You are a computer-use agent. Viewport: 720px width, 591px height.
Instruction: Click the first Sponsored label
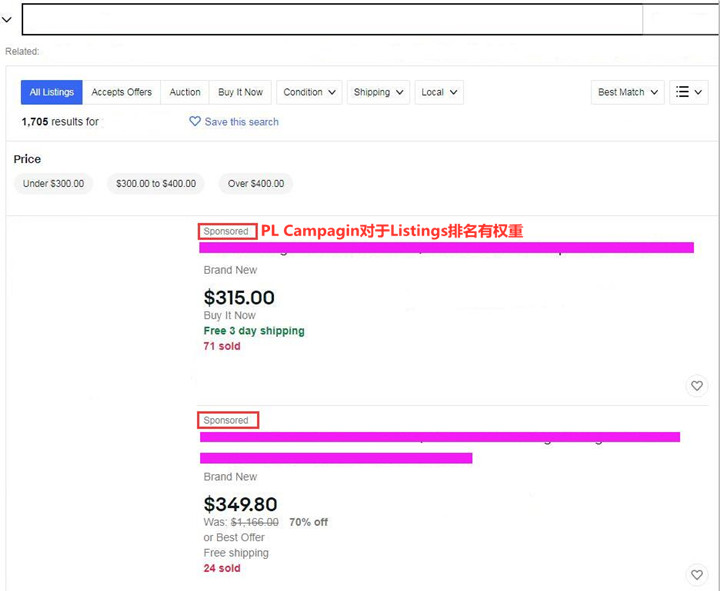(227, 231)
